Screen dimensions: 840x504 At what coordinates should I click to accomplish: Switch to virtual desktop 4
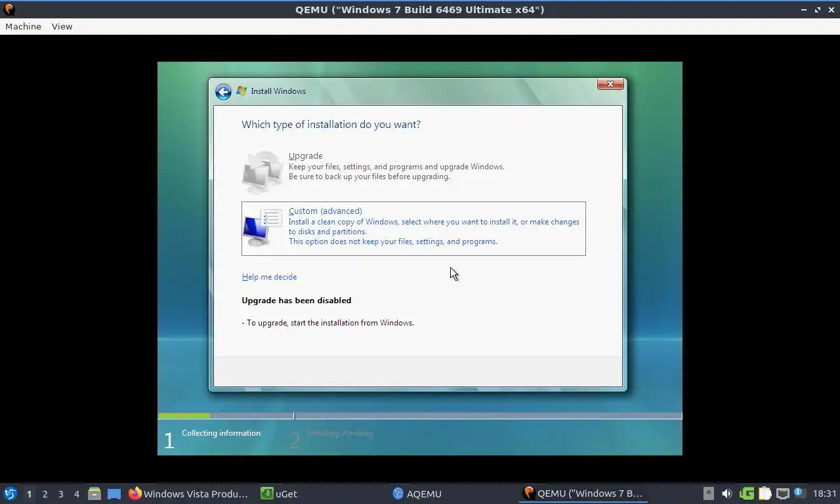[76, 493]
